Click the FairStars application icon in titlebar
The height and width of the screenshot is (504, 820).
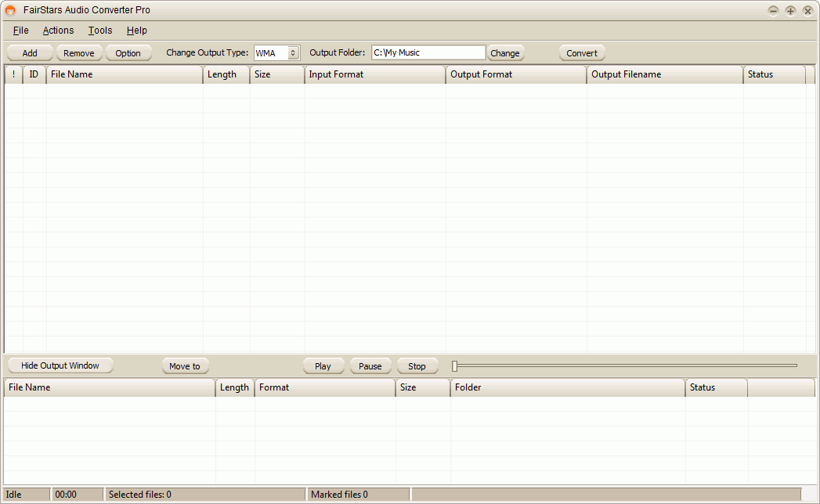coord(9,9)
